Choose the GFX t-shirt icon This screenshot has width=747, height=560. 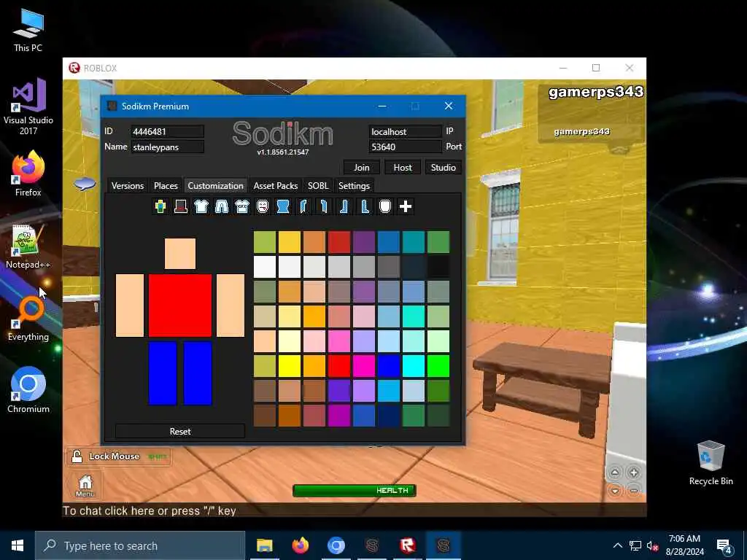(242, 206)
